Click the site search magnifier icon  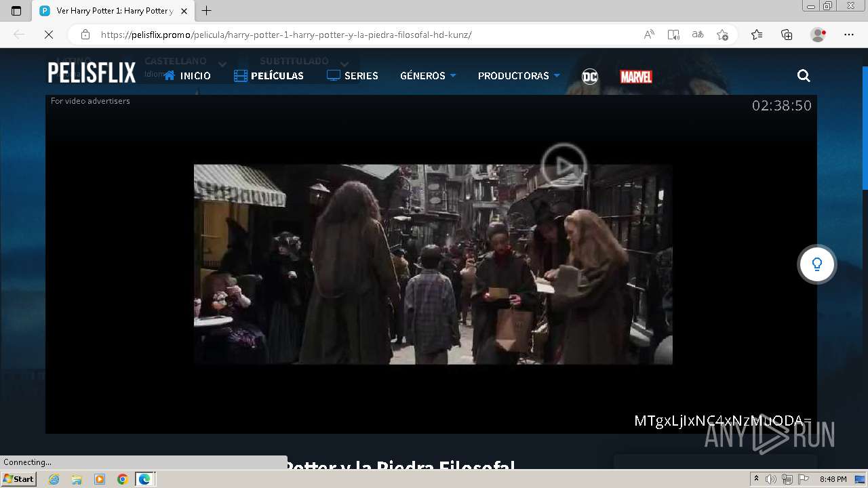pos(804,76)
